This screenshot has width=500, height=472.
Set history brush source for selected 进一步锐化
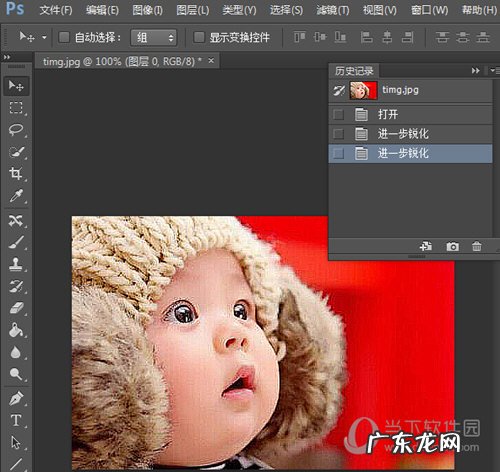point(338,154)
